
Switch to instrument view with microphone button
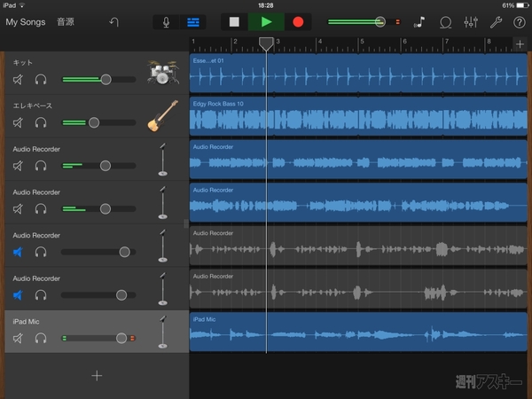tap(166, 21)
